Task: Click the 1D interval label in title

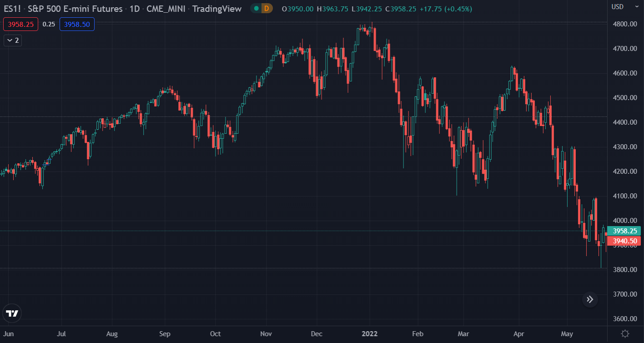Action: (135, 9)
